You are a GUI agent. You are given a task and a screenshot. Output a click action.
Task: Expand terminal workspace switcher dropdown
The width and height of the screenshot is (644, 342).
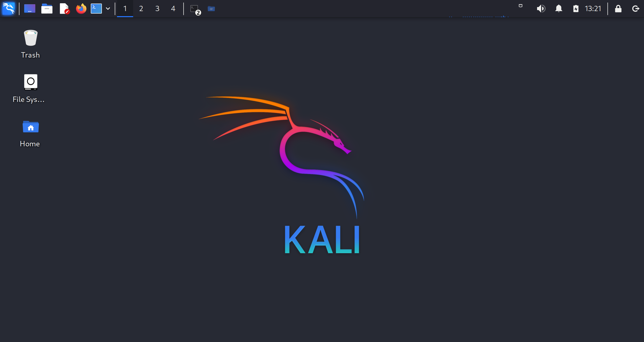108,9
